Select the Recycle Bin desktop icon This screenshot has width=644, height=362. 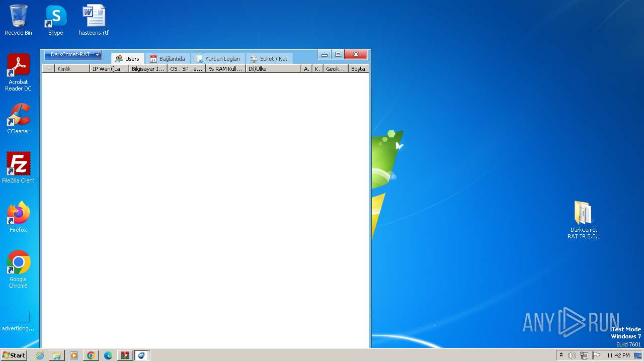coord(18,20)
